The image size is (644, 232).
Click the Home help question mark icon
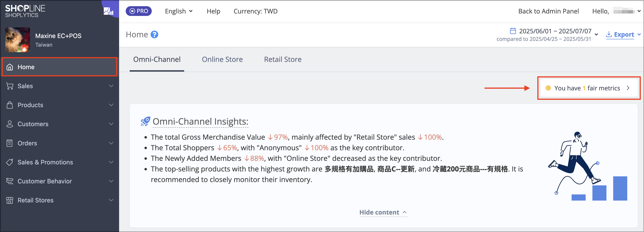[155, 34]
